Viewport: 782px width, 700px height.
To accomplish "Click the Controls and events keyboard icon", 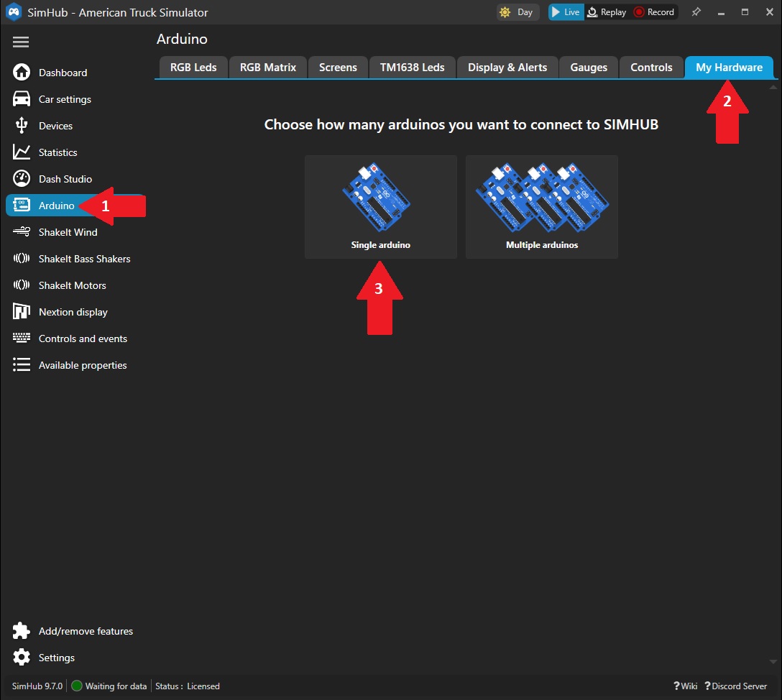I will tap(22, 338).
